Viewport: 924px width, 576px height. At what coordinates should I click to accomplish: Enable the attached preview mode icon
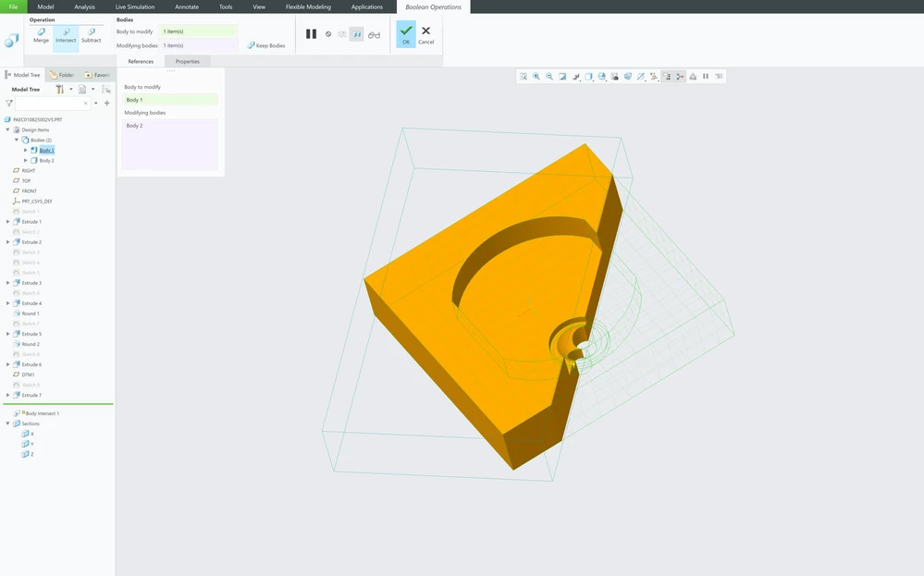[356, 35]
